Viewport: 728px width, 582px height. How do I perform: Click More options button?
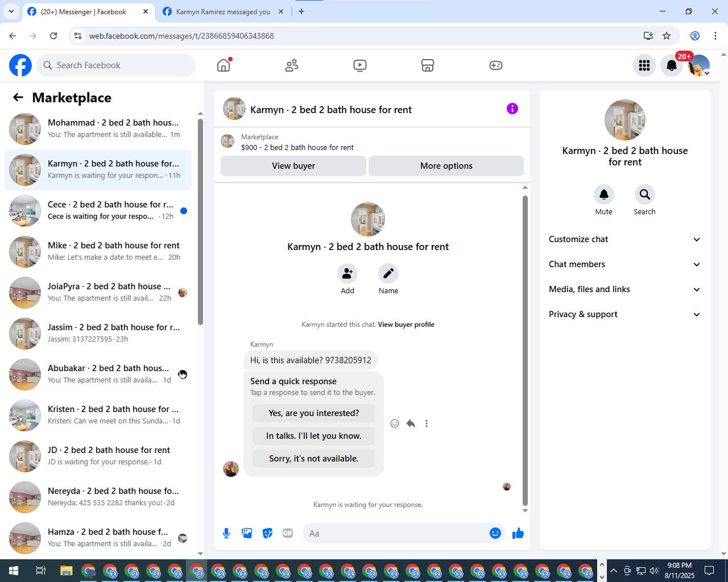446,166
